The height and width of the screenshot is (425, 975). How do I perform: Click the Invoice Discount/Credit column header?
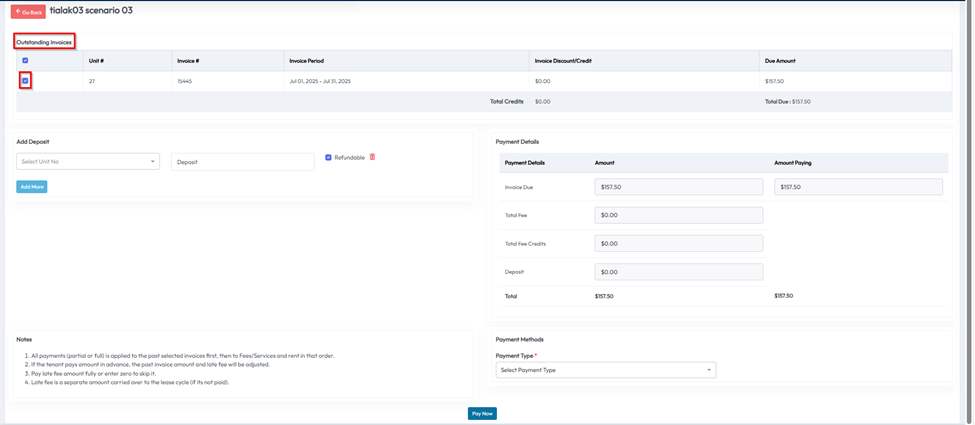pos(563,61)
